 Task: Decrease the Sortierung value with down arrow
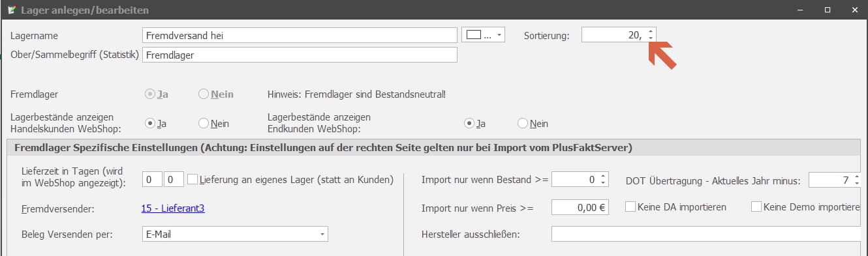point(651,39)
